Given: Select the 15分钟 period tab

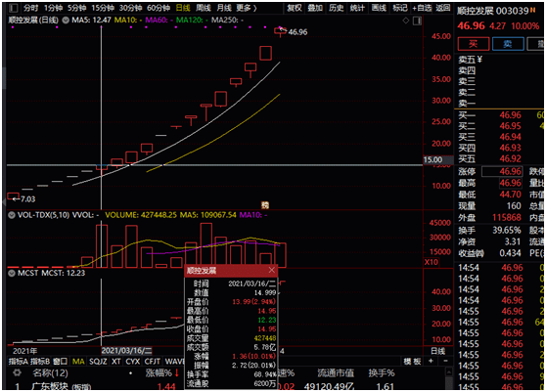Looking at the screenshot, I should 103,8.
